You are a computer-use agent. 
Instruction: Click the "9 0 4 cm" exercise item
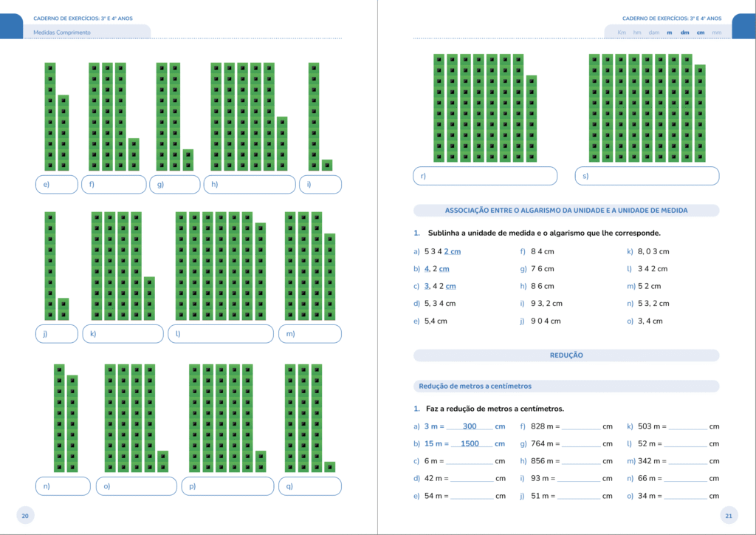(546, 321)
